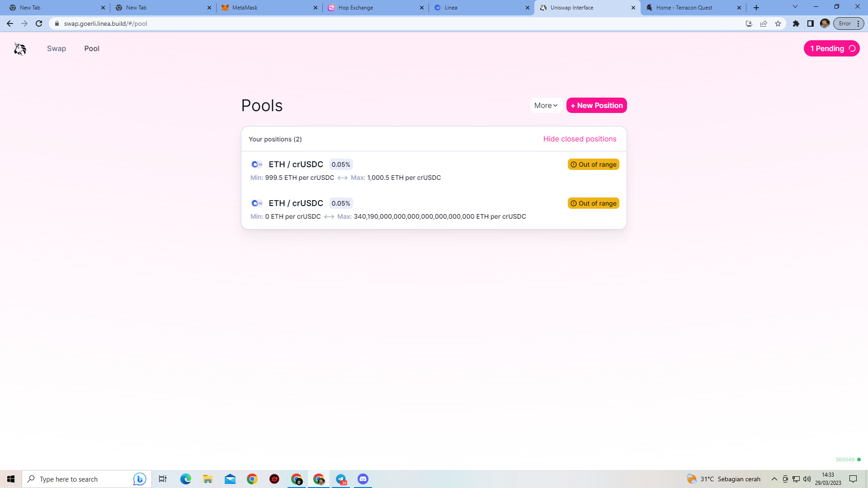Open Task View in taskbar
The image size is (868, 488).
point(163,479)
